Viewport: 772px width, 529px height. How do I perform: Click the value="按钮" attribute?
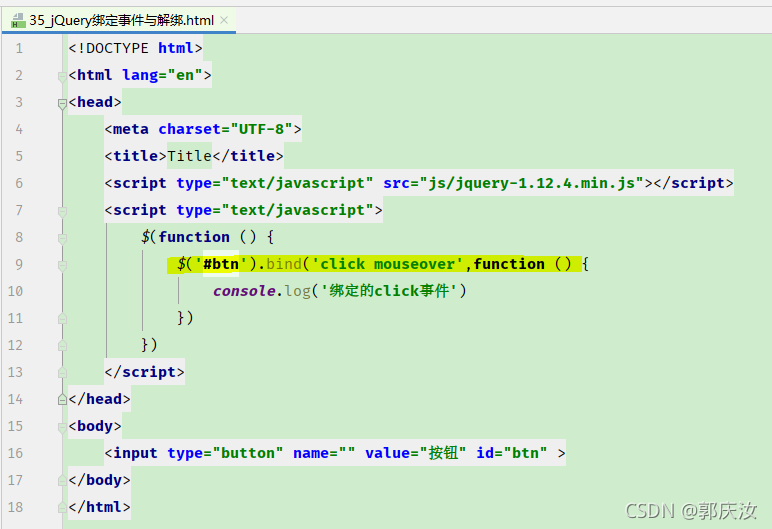click(416, 453)
